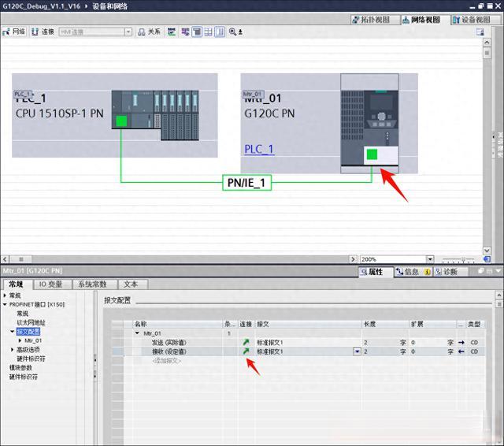Screen dimensions: 504x446
Task: Click the PLC_1 device name tag
Action: pos(23,94)
